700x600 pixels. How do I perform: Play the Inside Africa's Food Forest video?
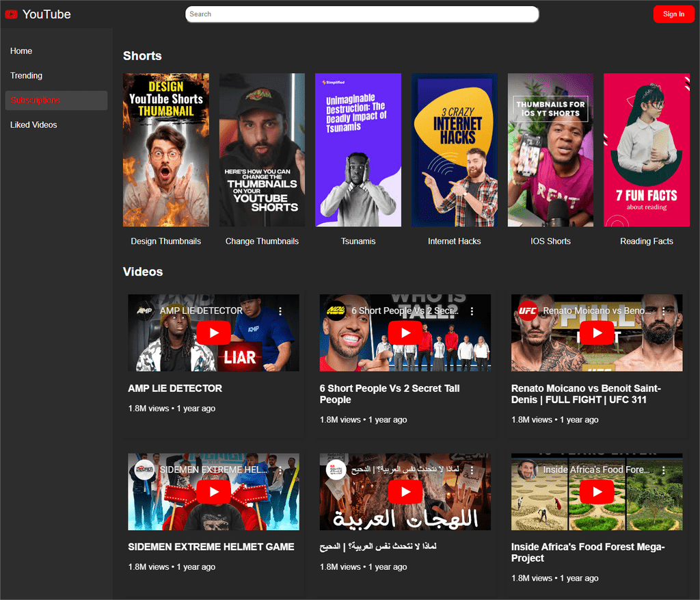point(597,492)
